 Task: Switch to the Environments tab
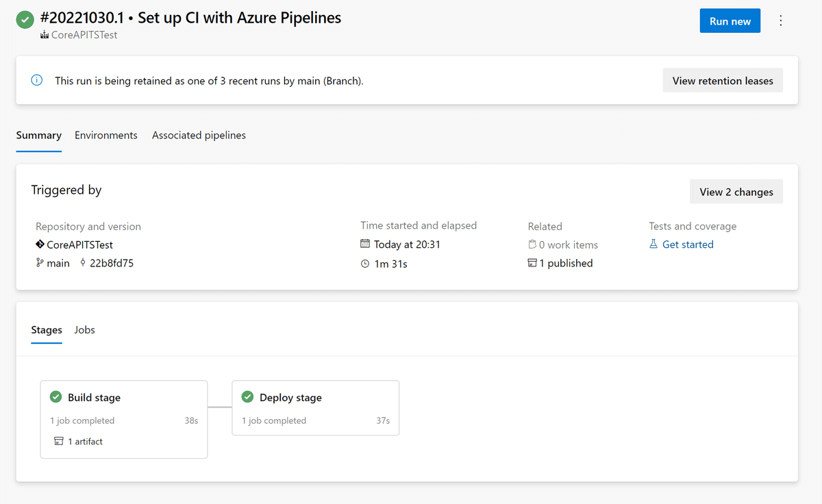[106, 135]
